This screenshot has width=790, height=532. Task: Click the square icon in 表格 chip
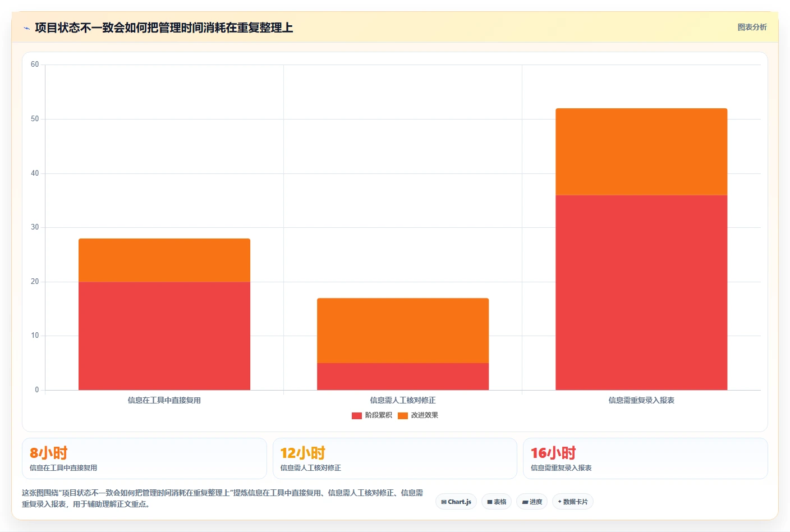(490, 502)
